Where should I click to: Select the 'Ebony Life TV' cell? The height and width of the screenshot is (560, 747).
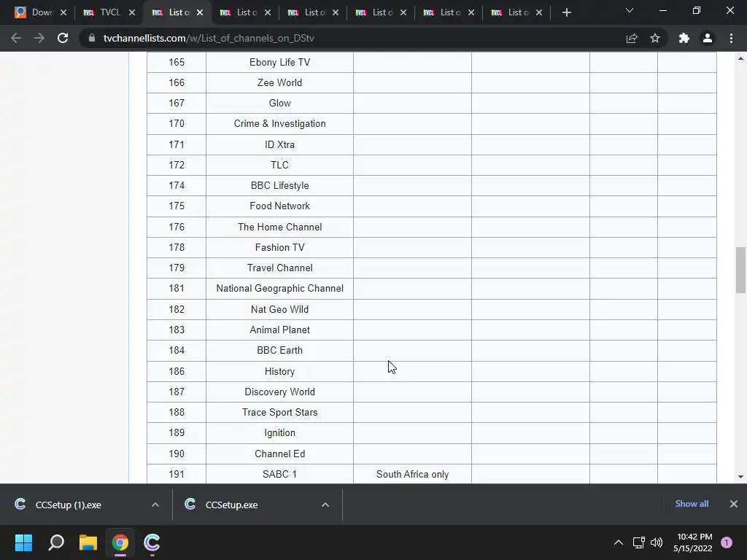[x=279, y=63]
